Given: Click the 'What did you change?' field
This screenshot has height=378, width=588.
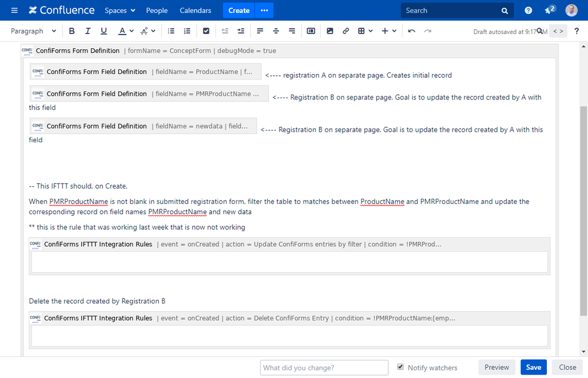Looking at the screenshot, I should (x=324, y=367).
